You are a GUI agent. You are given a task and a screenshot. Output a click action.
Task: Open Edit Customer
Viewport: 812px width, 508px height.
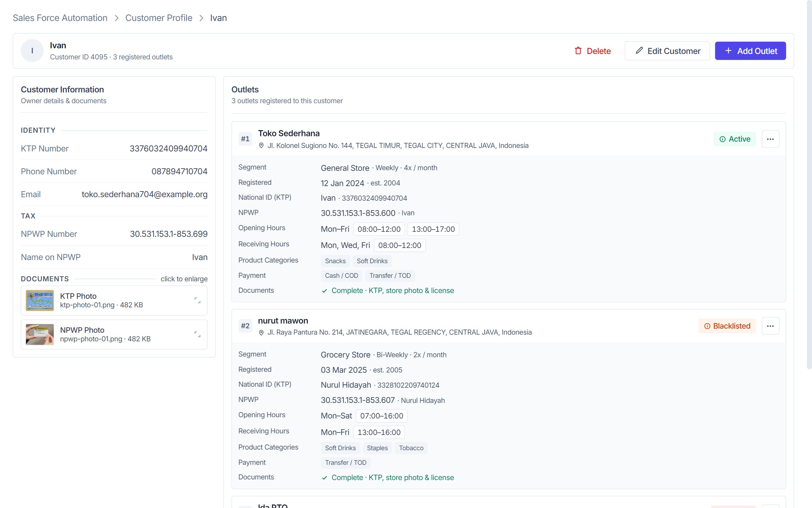tap(667, 51)
